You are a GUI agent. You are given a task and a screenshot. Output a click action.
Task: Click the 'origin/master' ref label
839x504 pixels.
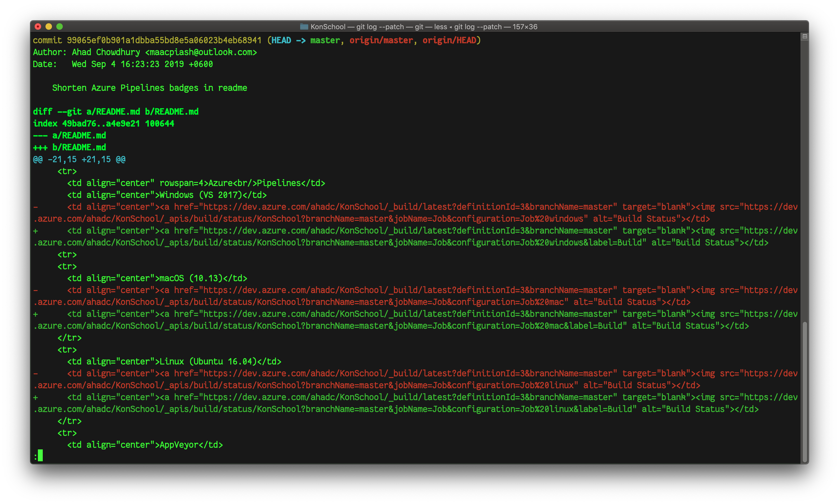381,40
